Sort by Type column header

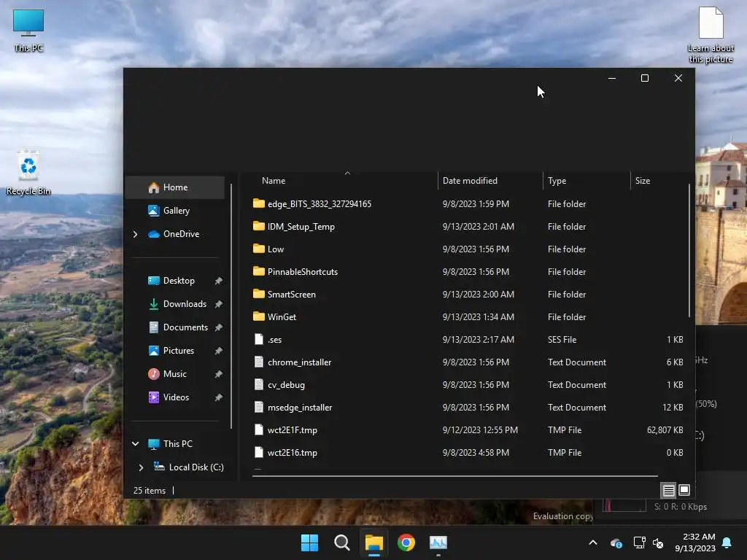[557, 181]
